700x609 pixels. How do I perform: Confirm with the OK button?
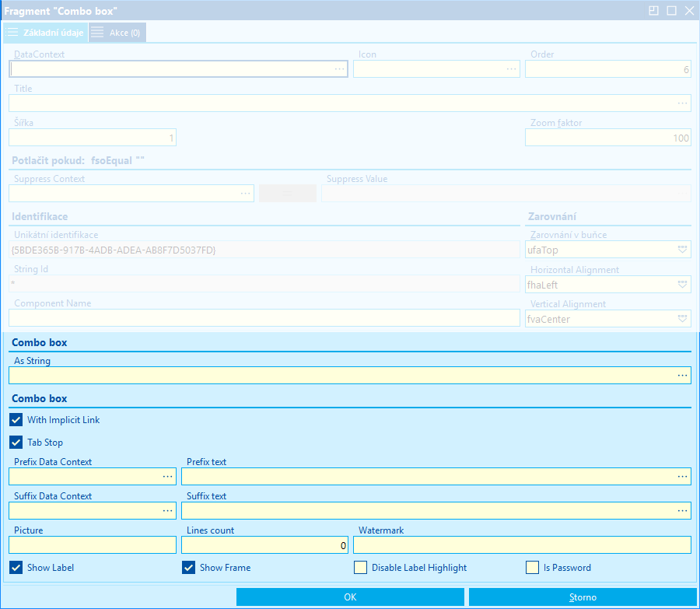[x=350, y=597]
